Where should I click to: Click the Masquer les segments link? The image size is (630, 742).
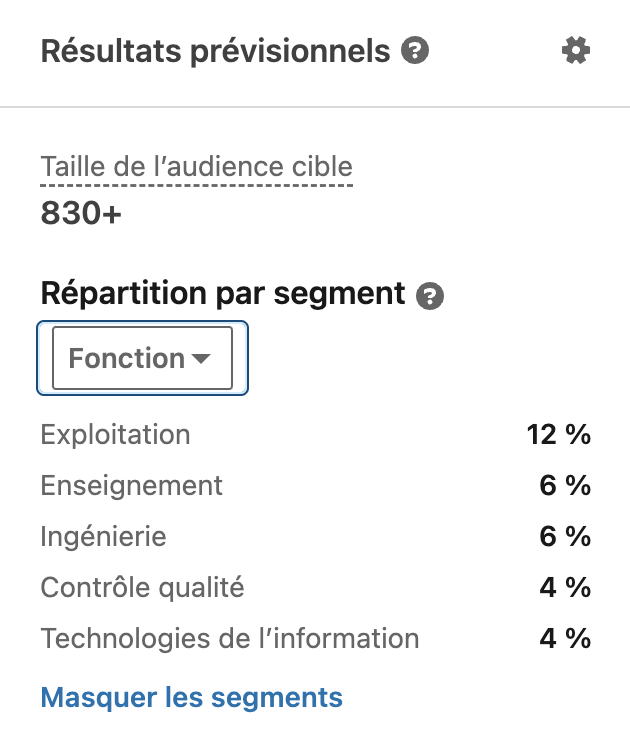tap(191, 697)
